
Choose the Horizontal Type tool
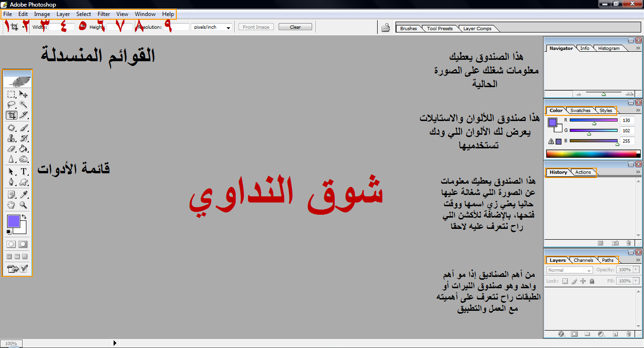point(23,171)
